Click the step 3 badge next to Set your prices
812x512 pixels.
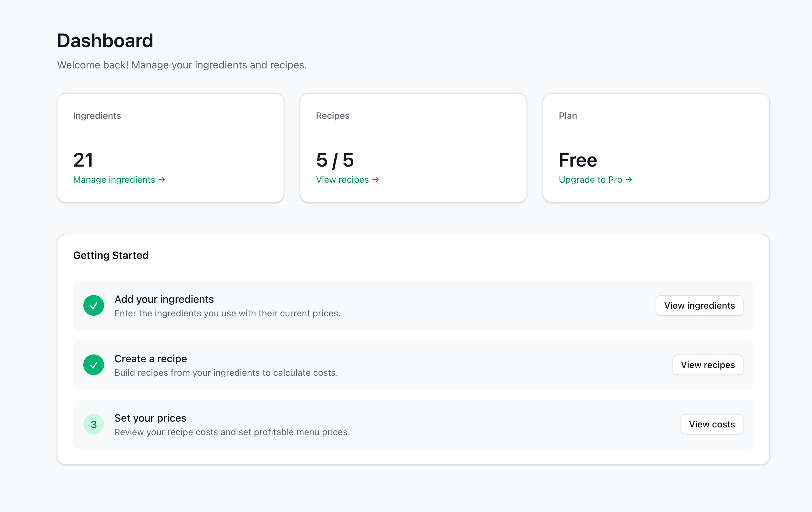coord(94,424)
